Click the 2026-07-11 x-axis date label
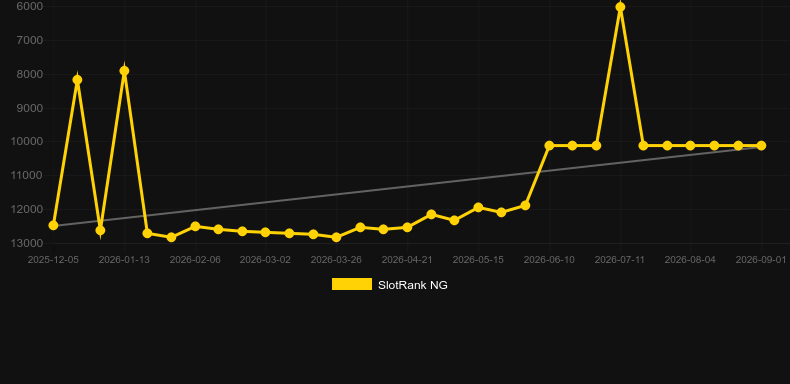The height and width of the screenshot is (384, 790). 620,260
